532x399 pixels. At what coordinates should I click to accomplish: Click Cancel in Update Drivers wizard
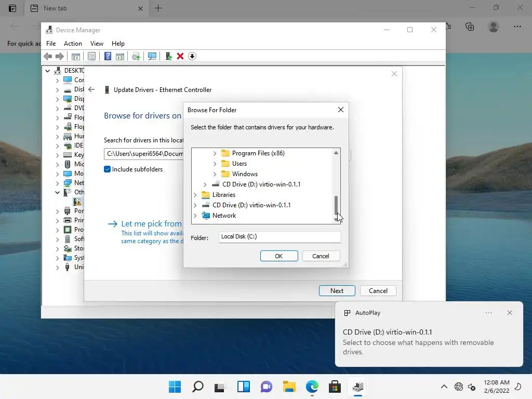(378, 291)
